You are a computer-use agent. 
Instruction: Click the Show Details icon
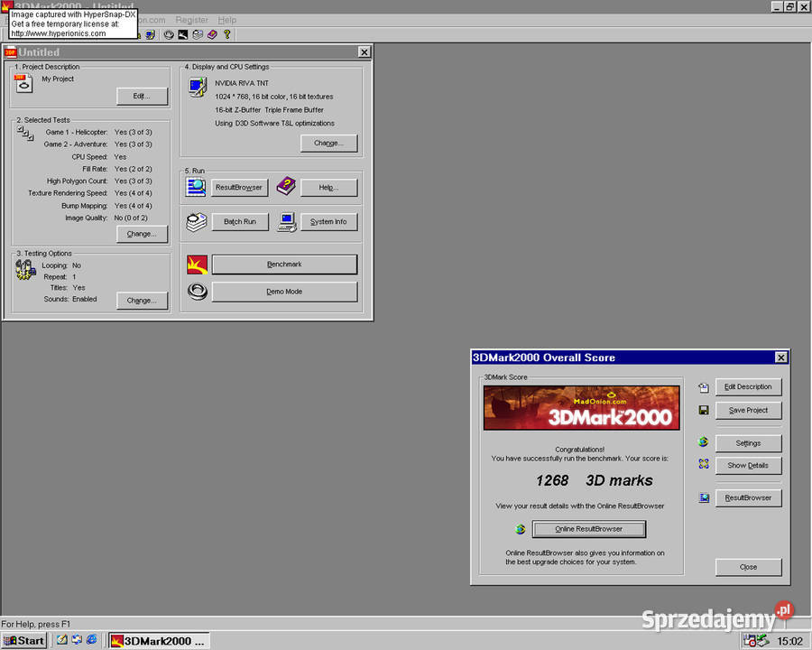click(703, 464)
